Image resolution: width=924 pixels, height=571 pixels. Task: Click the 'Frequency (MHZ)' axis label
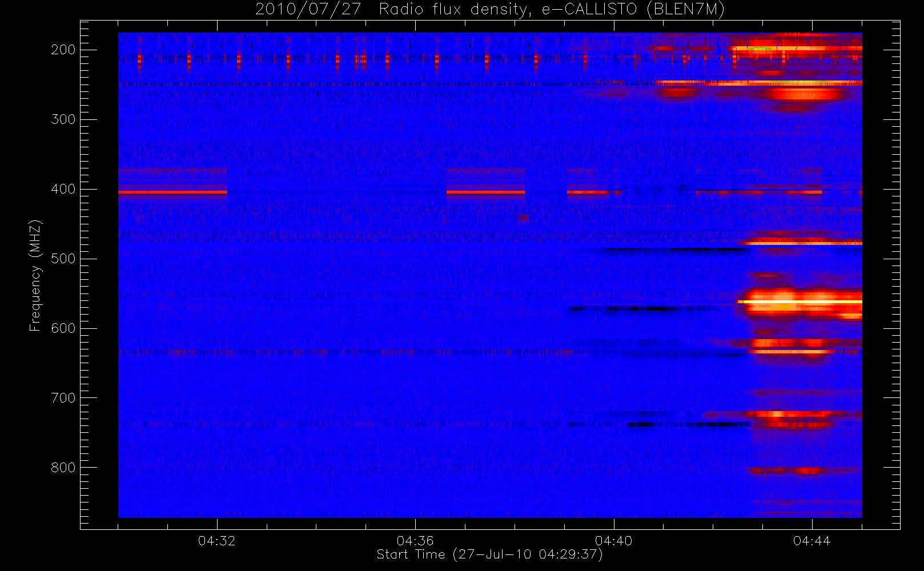coord(35,275)
